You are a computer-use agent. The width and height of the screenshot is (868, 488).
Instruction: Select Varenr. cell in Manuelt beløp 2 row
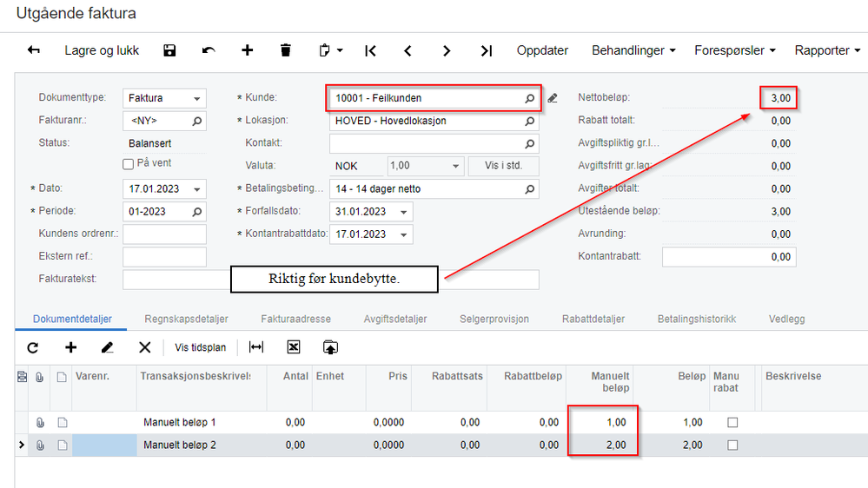click(104, 445)
